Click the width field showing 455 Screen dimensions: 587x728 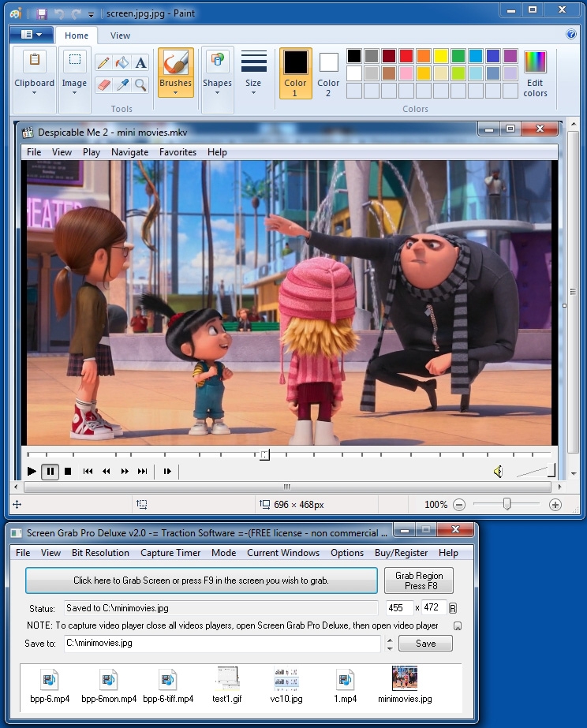tap(399, 608)
